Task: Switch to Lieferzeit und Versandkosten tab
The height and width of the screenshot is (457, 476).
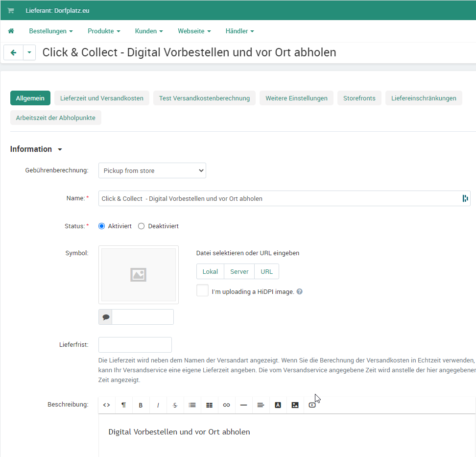Action: pyautogui.click(x=102, y=98)
